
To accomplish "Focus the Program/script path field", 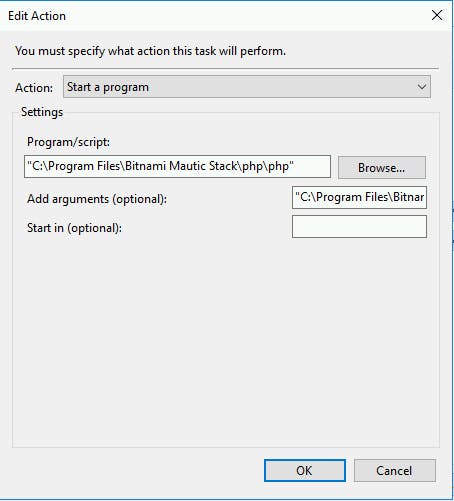I will pos(177,166).
